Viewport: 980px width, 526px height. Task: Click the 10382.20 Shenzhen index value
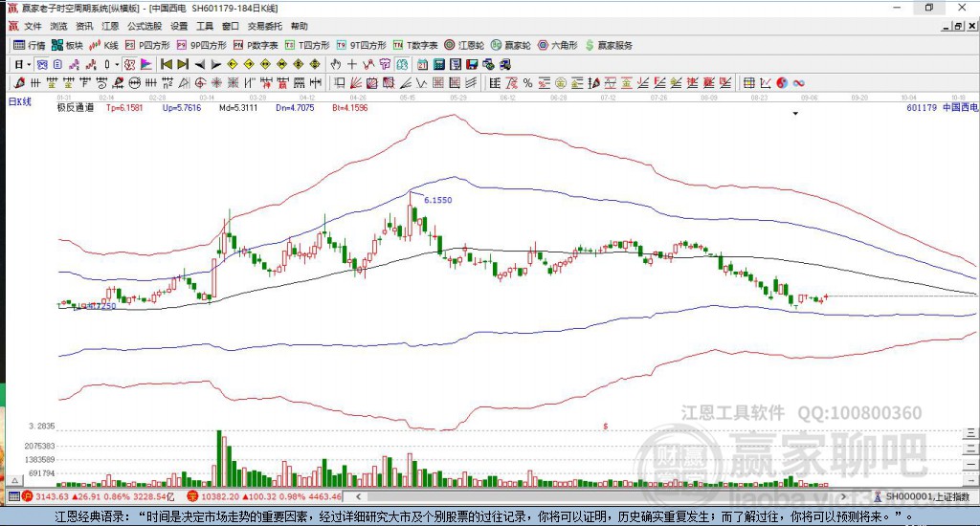click(221, 496)
